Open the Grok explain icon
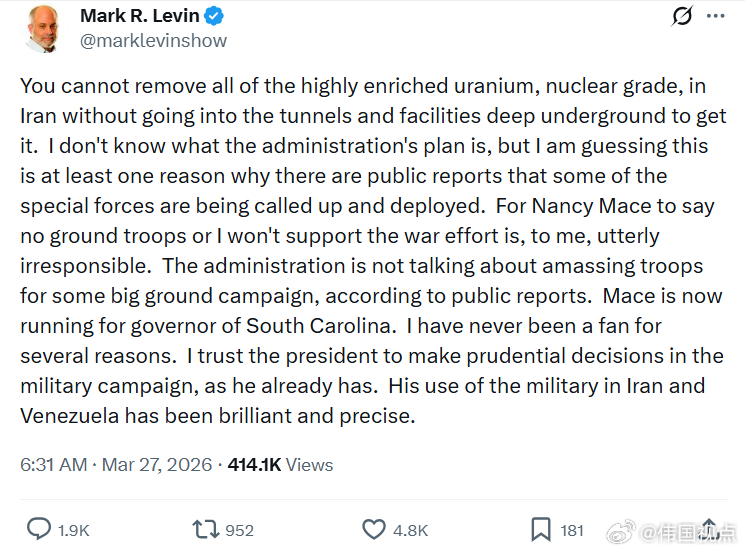Image resolution: width=745 pixels, height=552 pixels. (x=682, y=17)
